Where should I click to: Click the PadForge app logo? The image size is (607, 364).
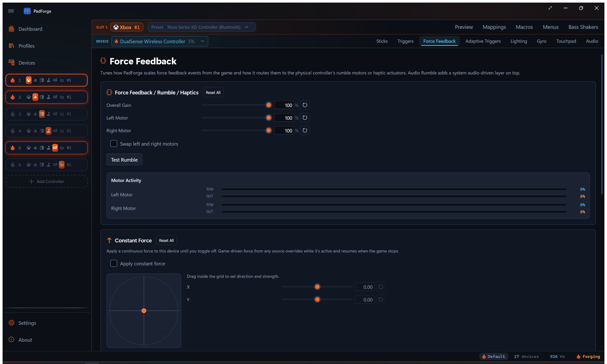click(x=27, y=11)
